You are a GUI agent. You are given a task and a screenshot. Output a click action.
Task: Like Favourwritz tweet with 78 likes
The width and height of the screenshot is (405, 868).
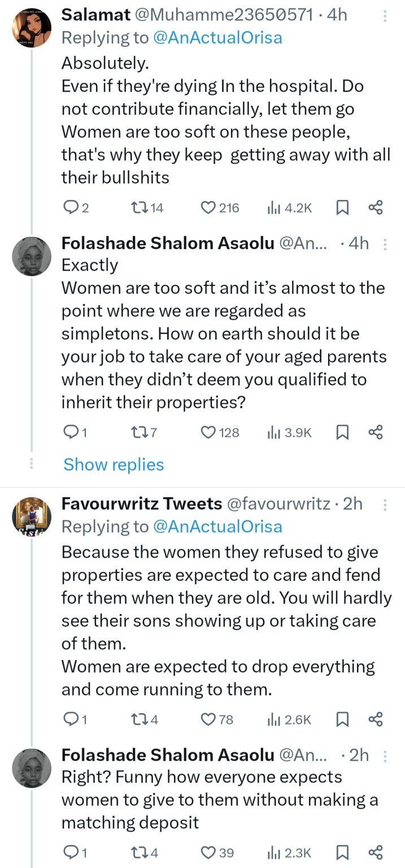(x=209, y=719)
